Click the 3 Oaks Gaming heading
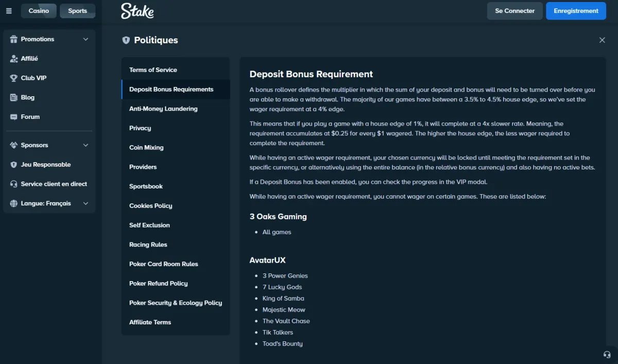This screenshot has width=618, height=364. (278, 217)
